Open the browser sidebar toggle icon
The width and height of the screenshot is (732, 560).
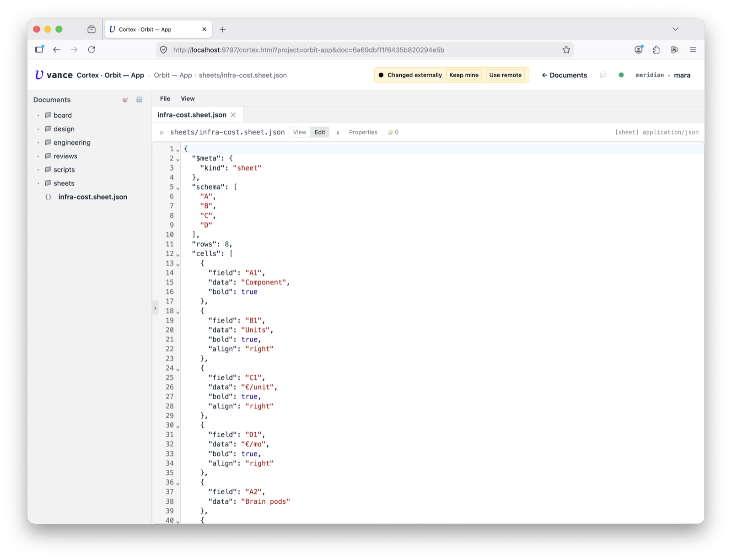pos(39,49)
